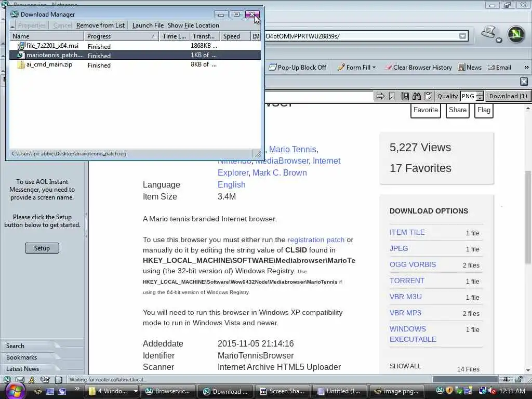
Task: Select ai_cmd_main.zip download row
Action: tap(135, 65)
